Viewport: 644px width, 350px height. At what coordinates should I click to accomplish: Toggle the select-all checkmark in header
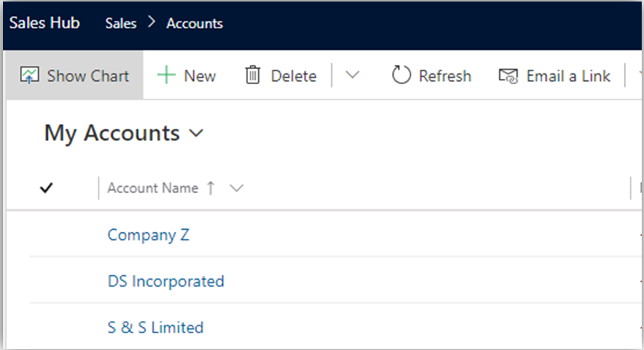tap(47, 188)
